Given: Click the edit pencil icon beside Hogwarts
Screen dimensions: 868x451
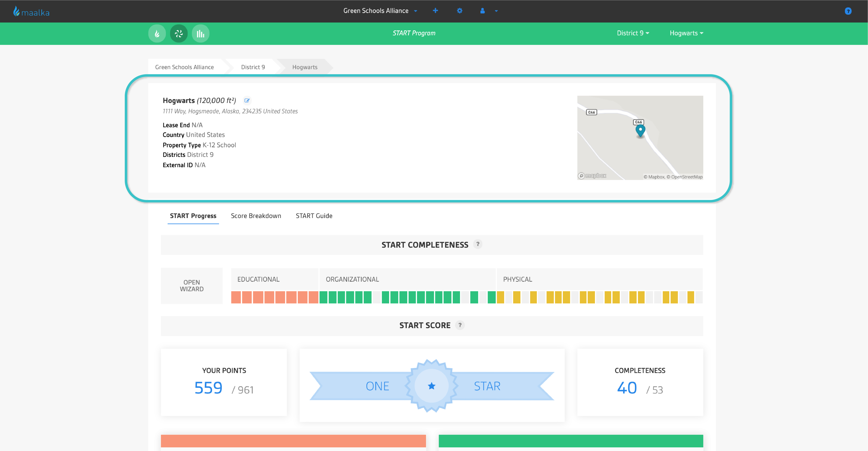Looking at the screenshot, I should coord(247,101).
